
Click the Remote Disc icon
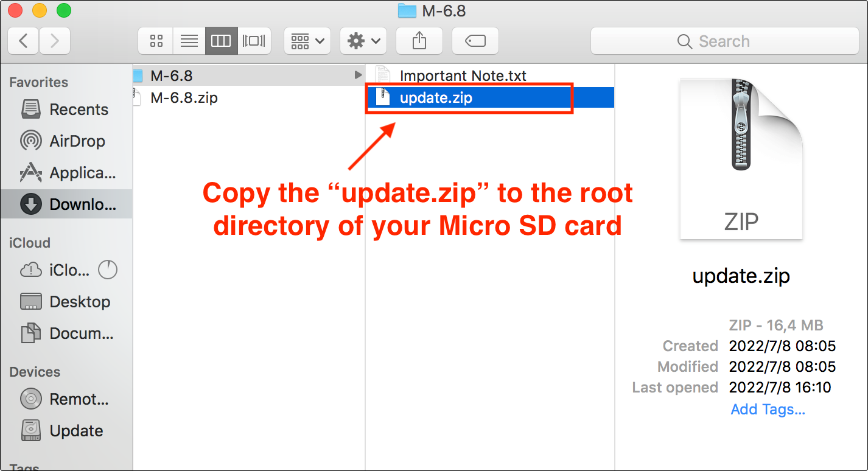[x=30, y=399]
